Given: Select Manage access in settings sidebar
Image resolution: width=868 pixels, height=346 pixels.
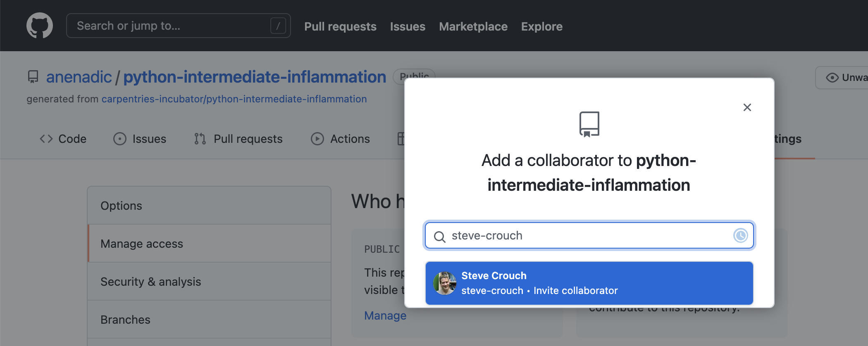Looking at the screenshot, I should [x=209, y=244].
